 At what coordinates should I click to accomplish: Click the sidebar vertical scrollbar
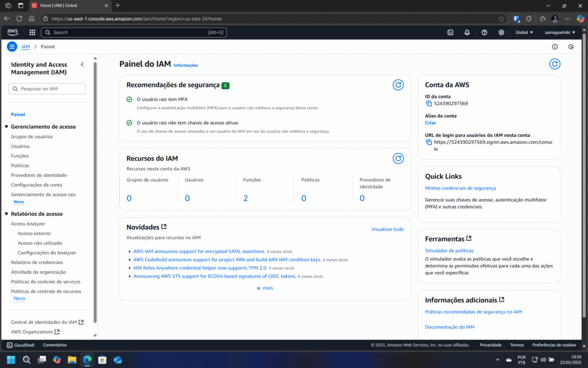point(95,191)
